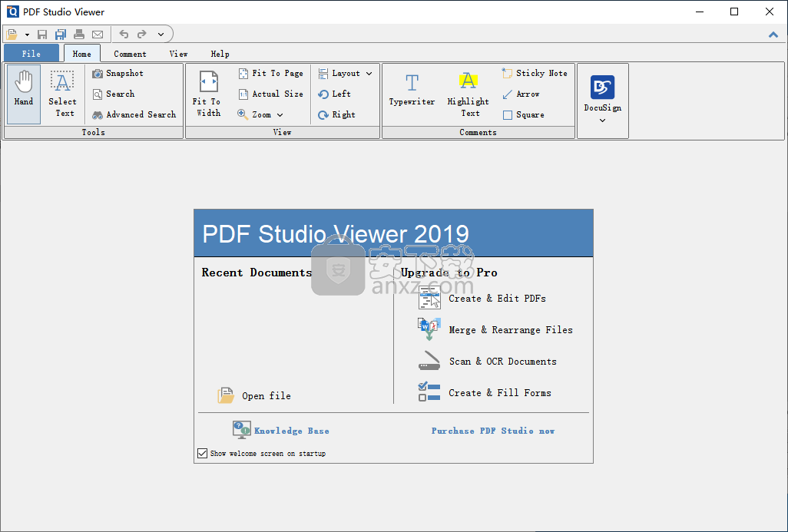Select the Typewriter tool

(x=412, y=89)
